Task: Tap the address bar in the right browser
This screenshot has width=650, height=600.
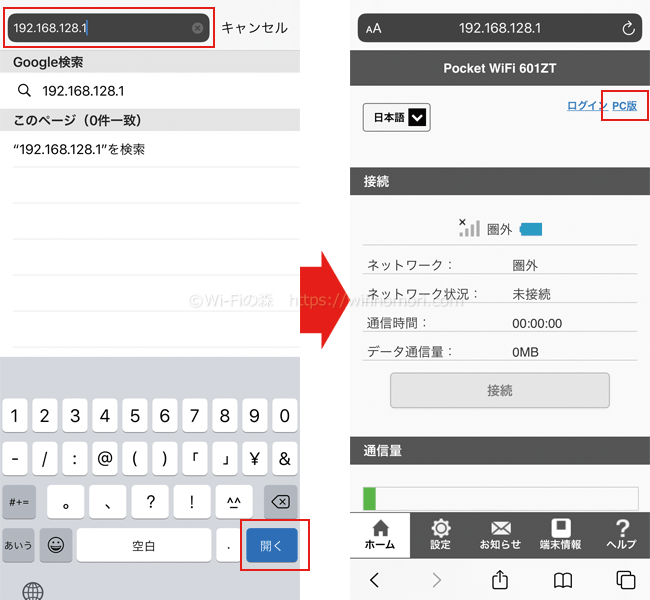Action: 500,28
